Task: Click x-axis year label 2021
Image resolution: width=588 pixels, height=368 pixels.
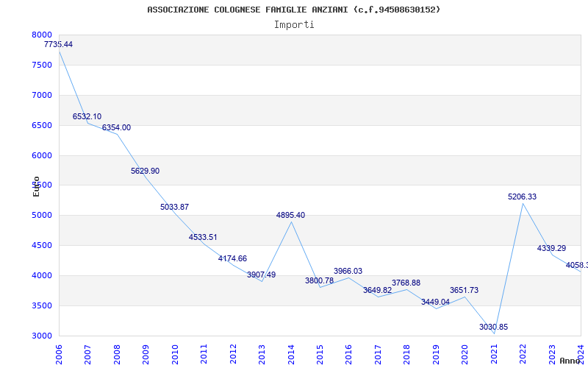Action: (x=494, y=354)
